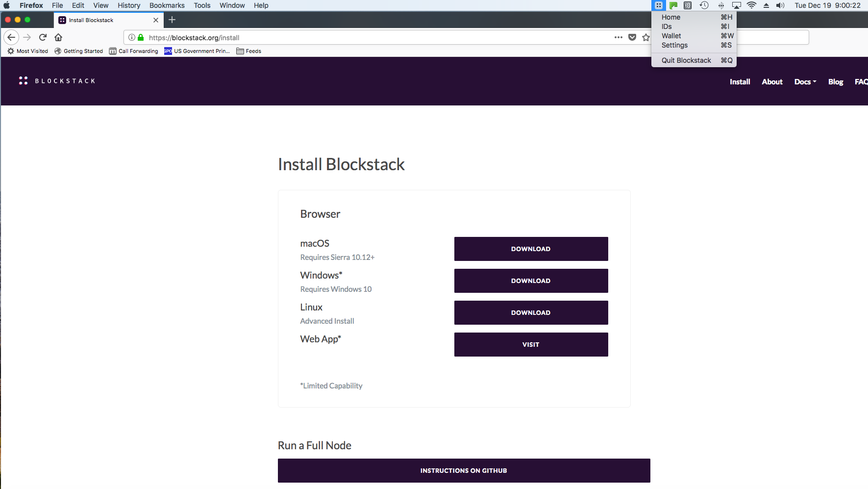868x489 pixels.
Task: Click the eject menu bar icon
Action: 766,5
